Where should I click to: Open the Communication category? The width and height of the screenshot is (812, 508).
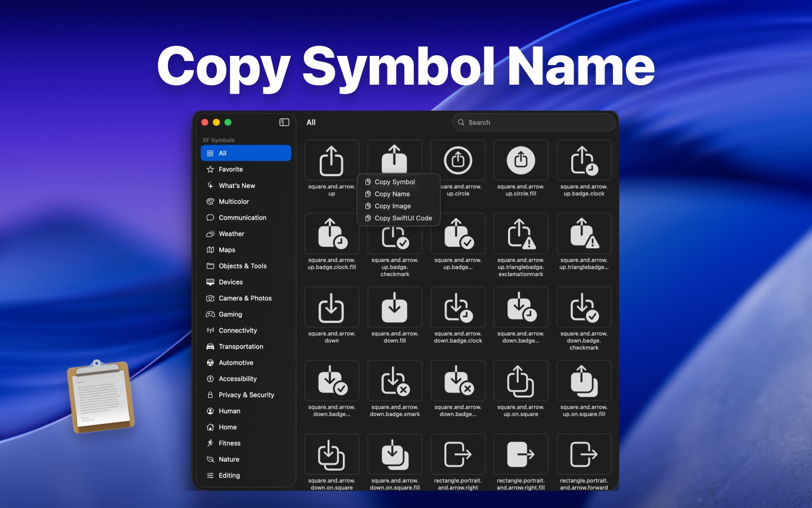[x=246, y=217]
